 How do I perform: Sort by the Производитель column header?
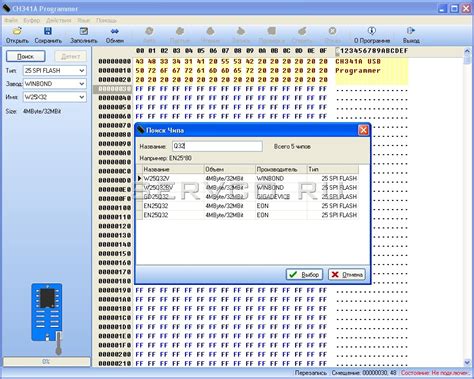(281, 169)
